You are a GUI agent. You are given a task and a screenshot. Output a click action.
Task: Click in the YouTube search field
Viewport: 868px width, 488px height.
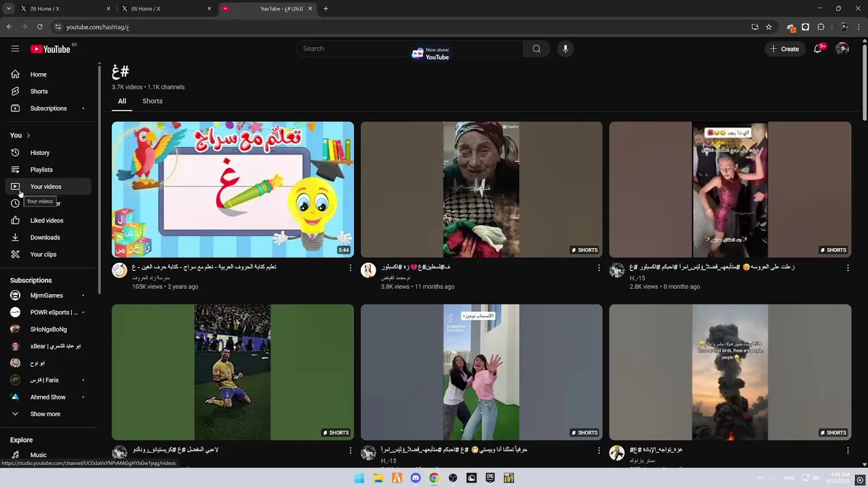tap(410, 49)
